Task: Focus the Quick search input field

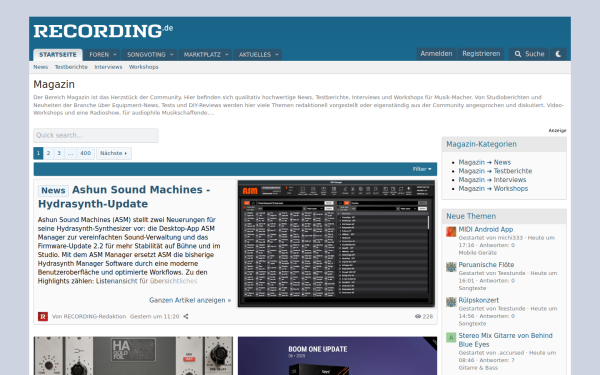Action: point(96,135)
